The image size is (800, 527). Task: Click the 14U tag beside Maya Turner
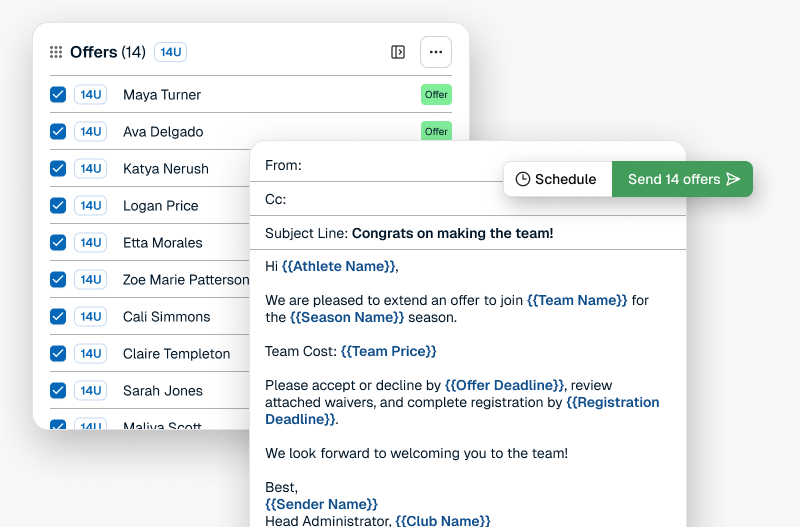pyautogui.click(x=91, y=94)
